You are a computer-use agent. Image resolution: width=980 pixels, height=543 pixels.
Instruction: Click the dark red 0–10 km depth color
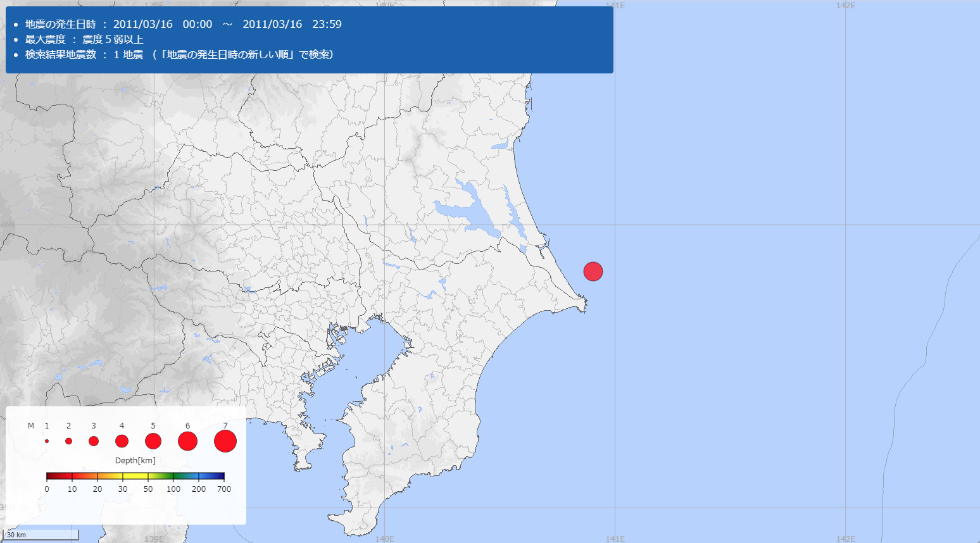(59, 477)
